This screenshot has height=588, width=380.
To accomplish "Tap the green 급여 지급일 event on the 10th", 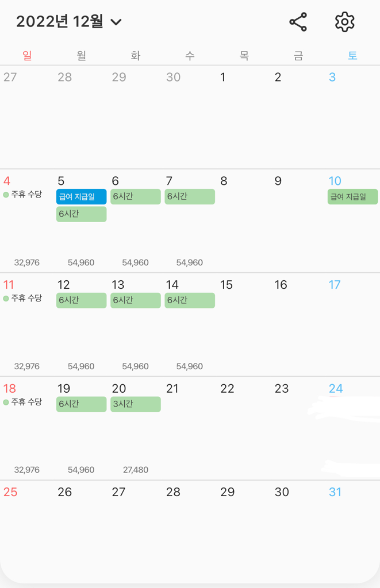I will pyautogui.click(x=352, y=197).
